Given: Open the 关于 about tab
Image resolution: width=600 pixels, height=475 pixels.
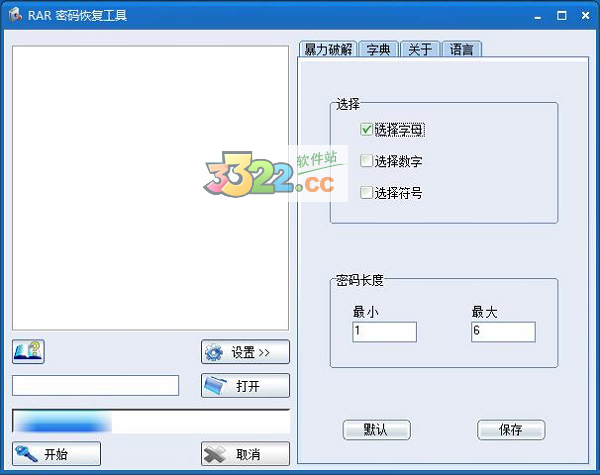Looking at the screenshot, I should pyautogui.click(x=420, y=49).
